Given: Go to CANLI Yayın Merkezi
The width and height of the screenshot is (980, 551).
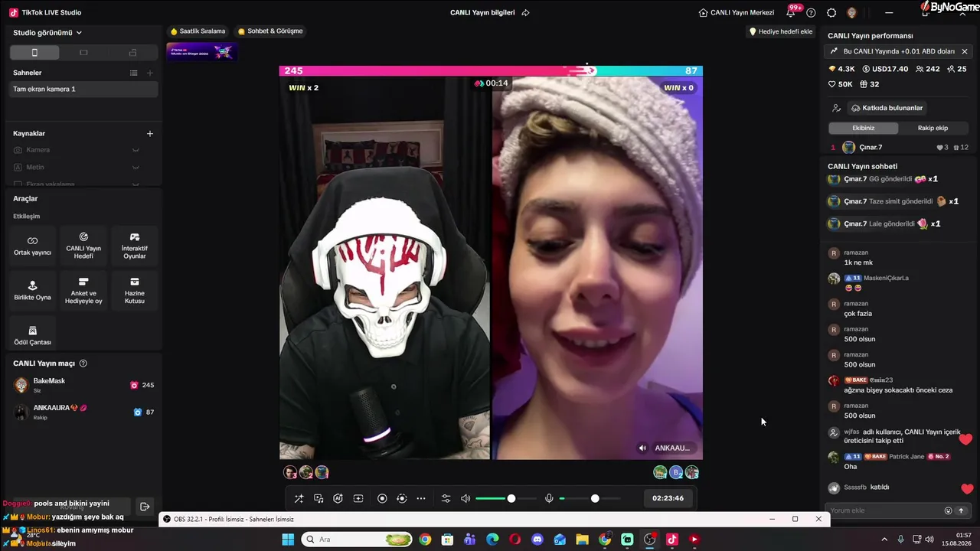Looking at the screenshot, I should click(x=737, y=12).
